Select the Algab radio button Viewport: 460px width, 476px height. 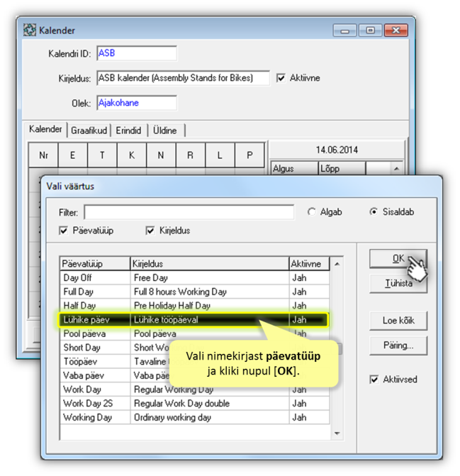(x=311, y=211)
